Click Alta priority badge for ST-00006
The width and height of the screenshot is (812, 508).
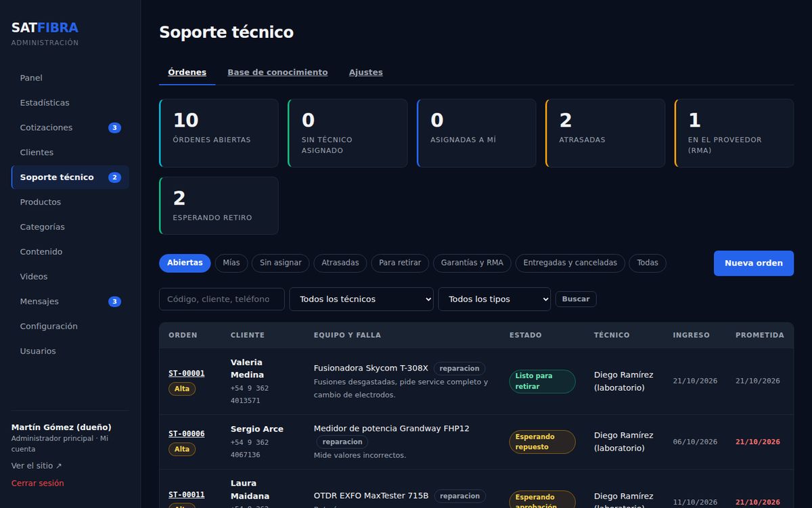pos(182,449)
